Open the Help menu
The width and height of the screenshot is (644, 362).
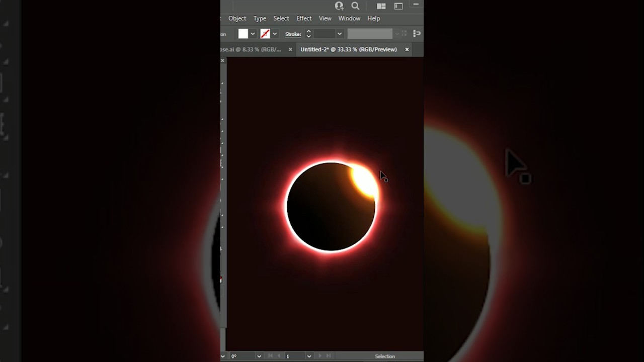point(374,18)
